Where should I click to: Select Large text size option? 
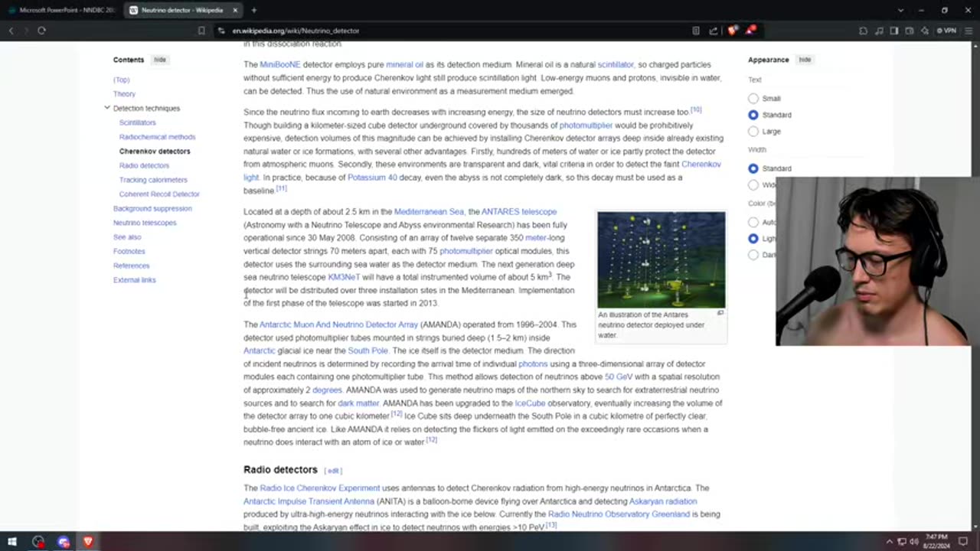point(753,132)
